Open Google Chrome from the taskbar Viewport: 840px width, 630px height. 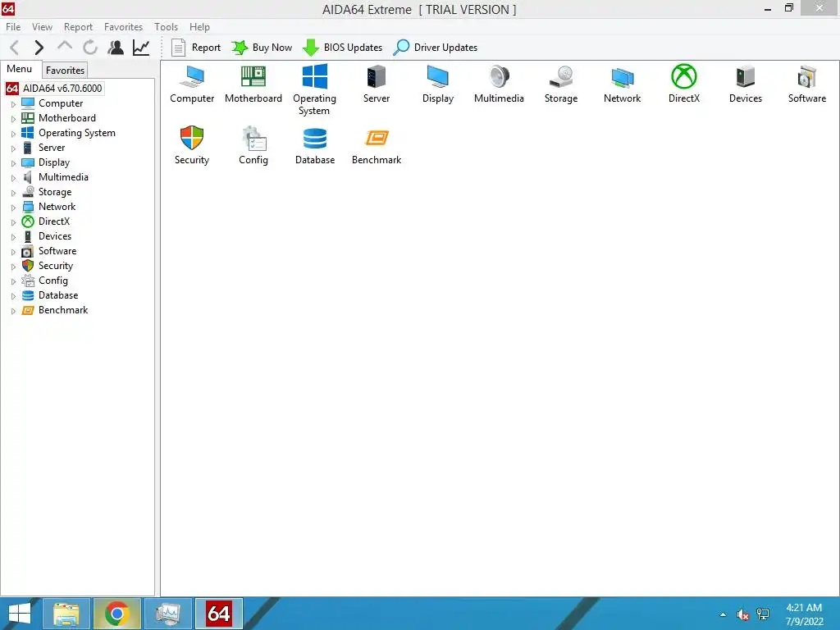pyautogui.click(x=117, y=614)
